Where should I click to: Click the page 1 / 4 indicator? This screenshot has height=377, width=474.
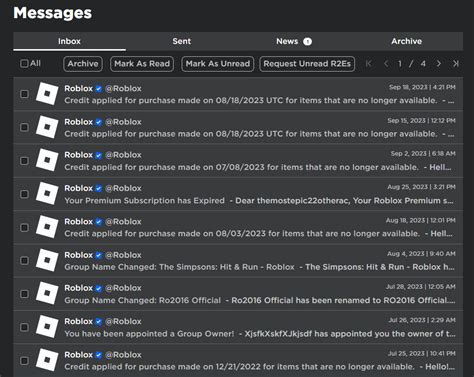coord(411,63)
